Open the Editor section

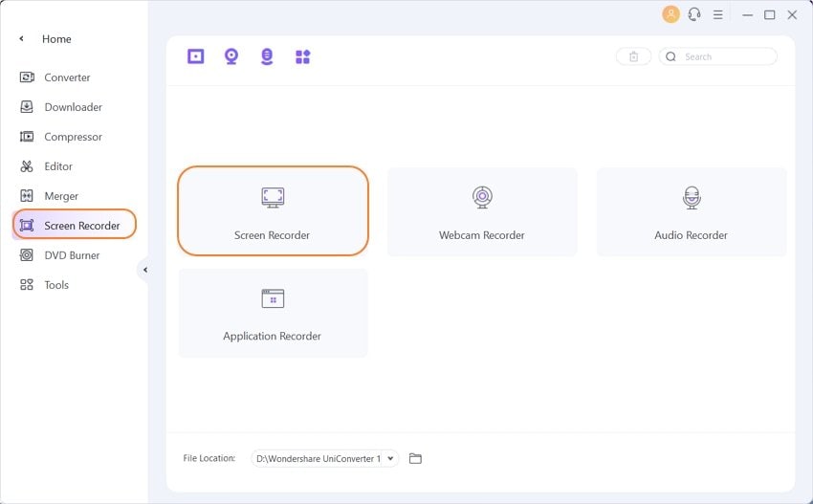[x=46, y=166]
